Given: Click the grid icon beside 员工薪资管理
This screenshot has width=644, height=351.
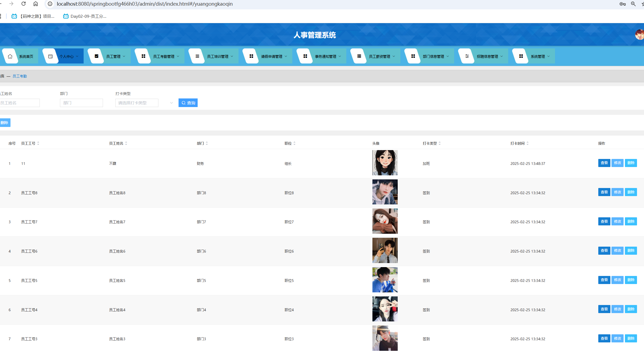Looking at the screenshot, I should pyautogui.click(x=359, y=56).
